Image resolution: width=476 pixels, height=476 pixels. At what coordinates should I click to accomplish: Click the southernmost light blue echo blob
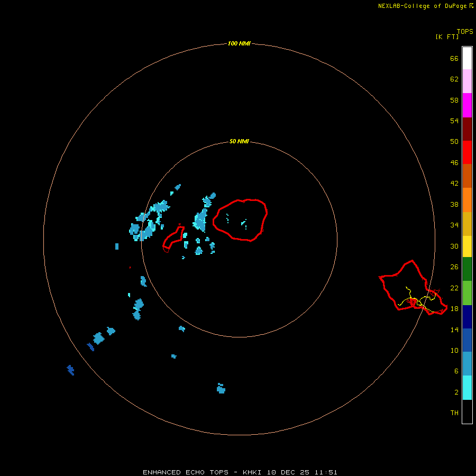click(x=221, y=388)
